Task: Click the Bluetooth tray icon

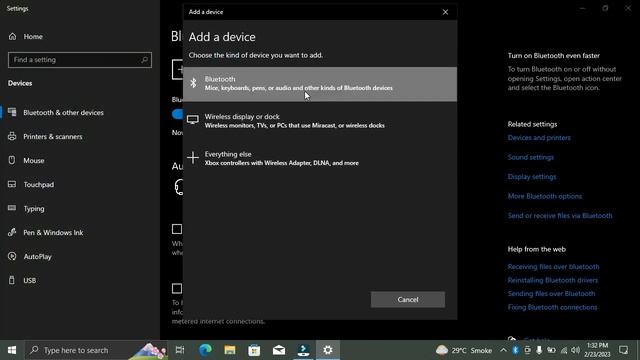Action: pos(516,350)
